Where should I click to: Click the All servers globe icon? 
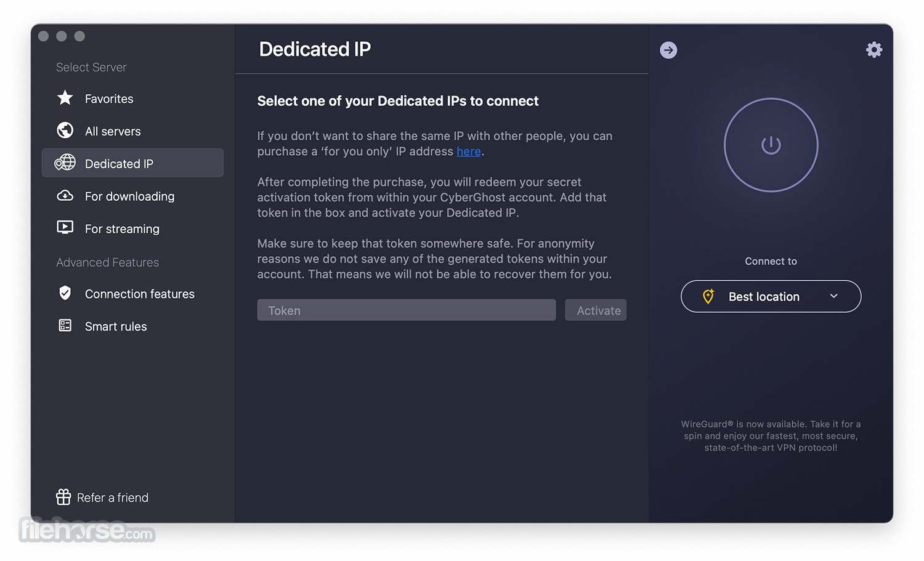[65, 131]
